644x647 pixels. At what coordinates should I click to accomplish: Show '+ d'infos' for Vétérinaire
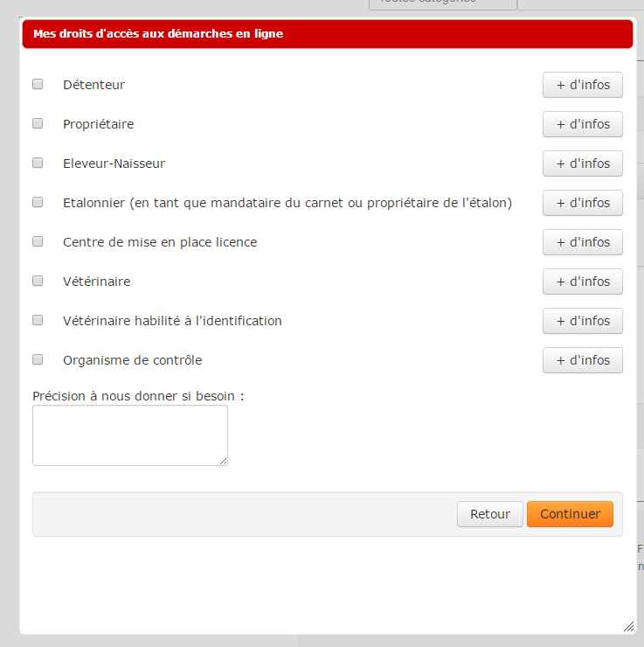[582, 282]
